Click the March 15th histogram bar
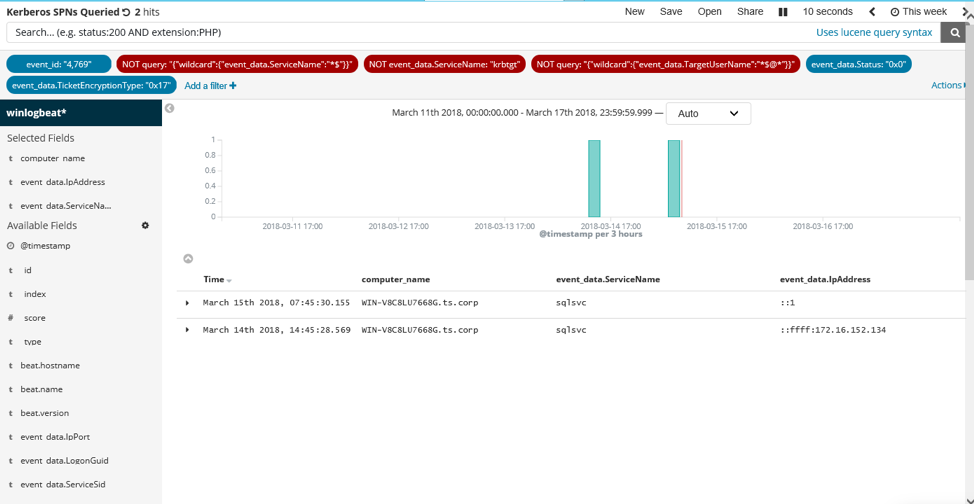The image size is (974, 504). pos(674,178)
